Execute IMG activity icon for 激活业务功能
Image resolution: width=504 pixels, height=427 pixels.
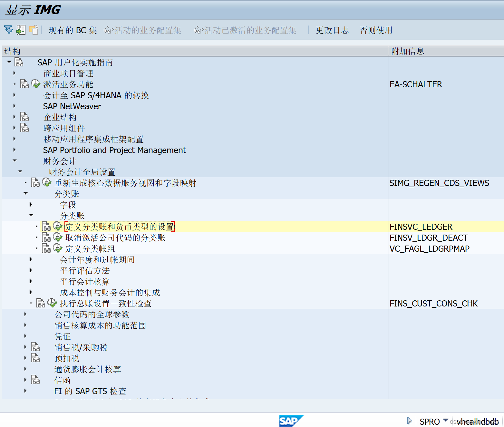point(35,84)
